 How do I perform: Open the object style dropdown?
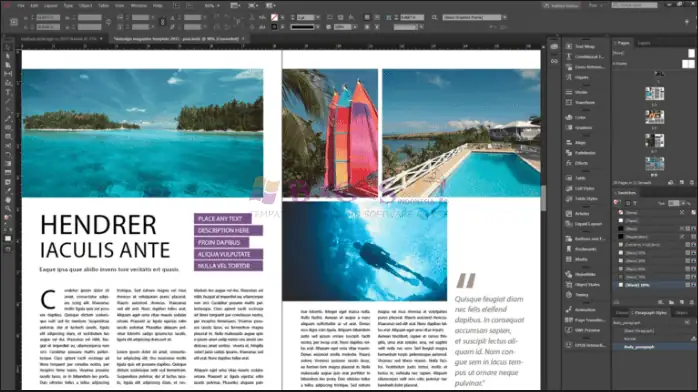504,17
